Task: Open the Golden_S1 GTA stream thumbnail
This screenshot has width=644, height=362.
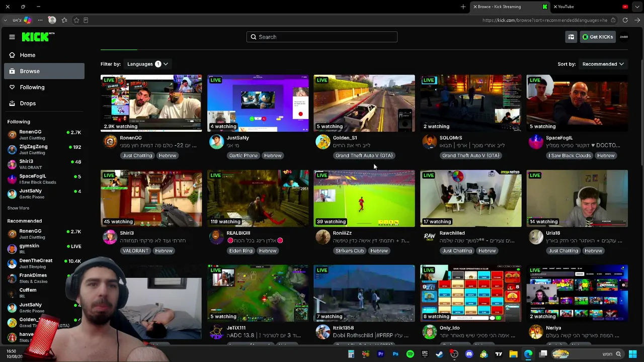Action: (x=364, y=103)
